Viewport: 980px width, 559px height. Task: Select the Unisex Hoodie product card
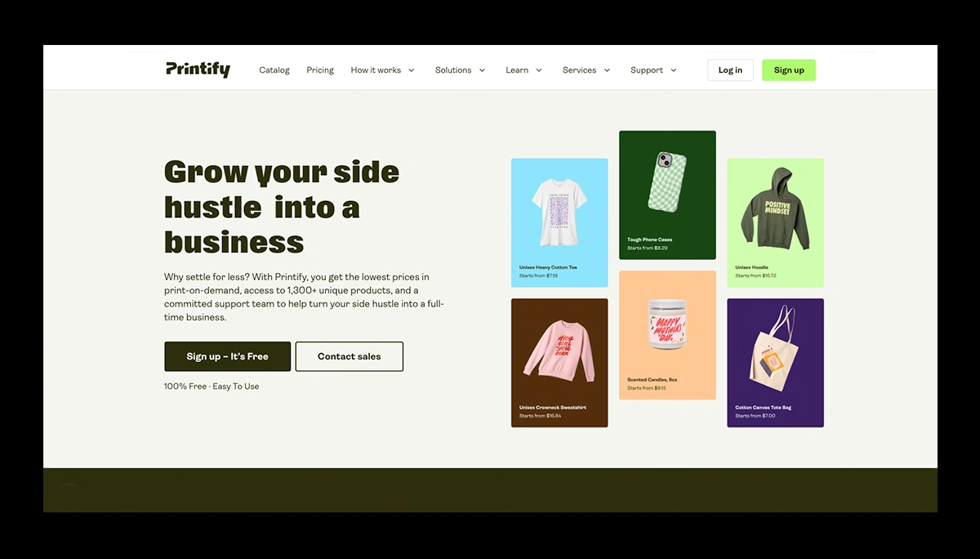coord(775,222)
